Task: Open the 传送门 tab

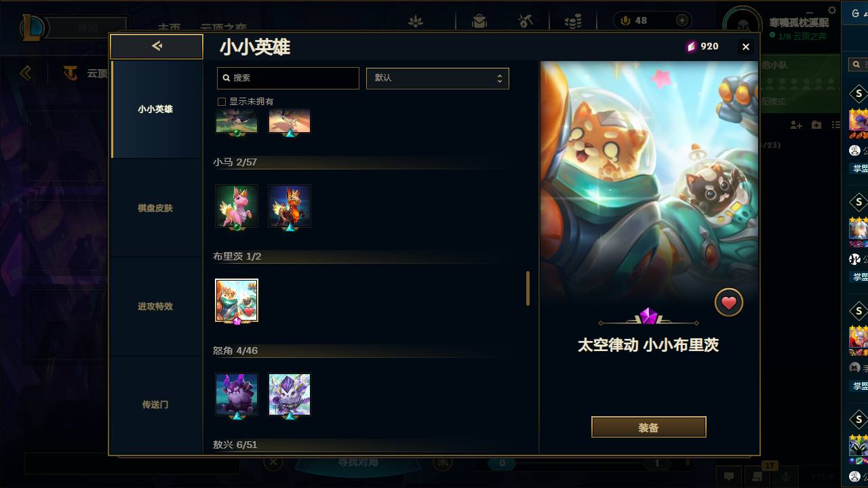Action: (156, 405)
